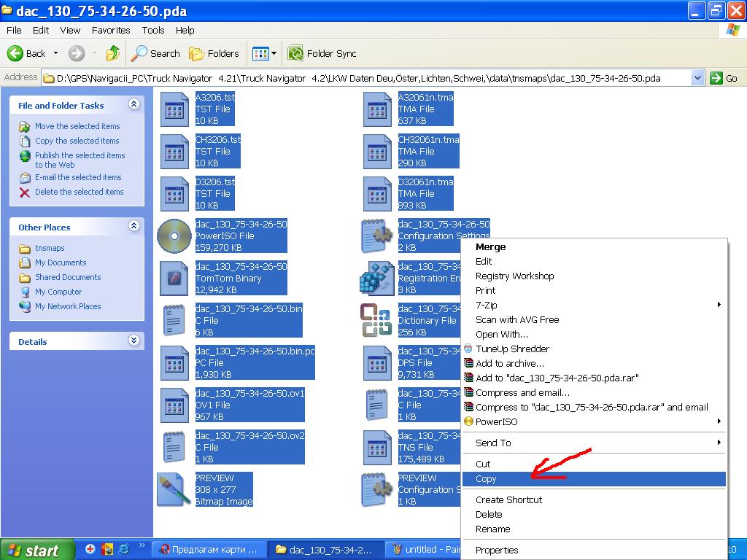Image resolution: width=747 pixels, height=560 pixels.
Task: Click Delete the selected items link
Action: (79, 192)
